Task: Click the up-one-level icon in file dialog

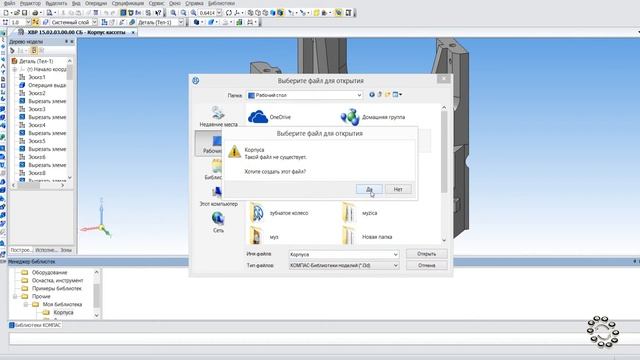Action: (x=380, y=95)
